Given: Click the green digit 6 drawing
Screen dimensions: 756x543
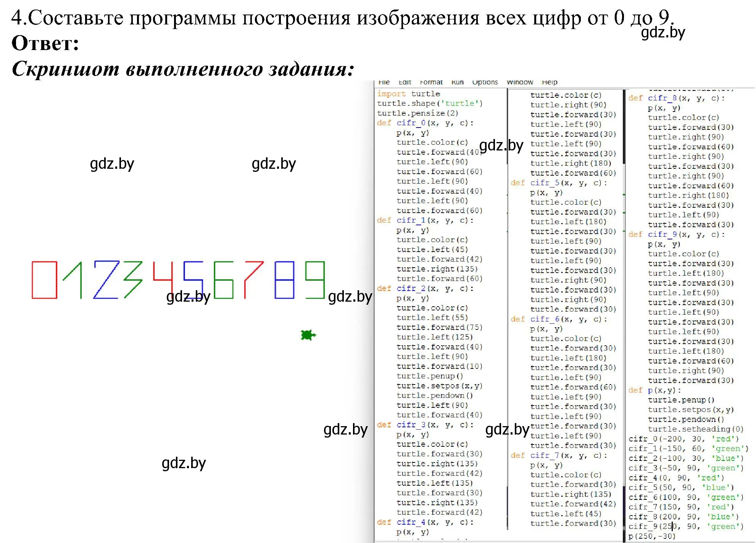Looking at the screenshot, I should pyautogui.click(x=224, y=280).
